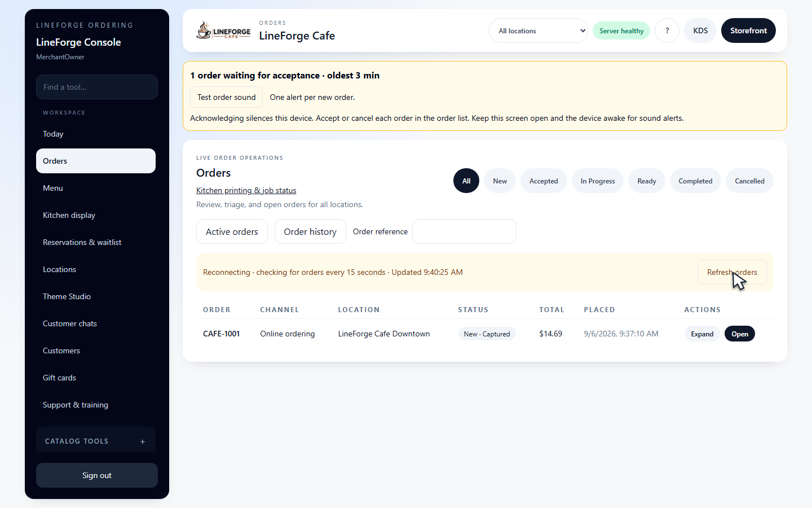Image resolution: width=812 pixels, height=508 pixels.
Task: Switch to Order history
Action: (310, 231)
